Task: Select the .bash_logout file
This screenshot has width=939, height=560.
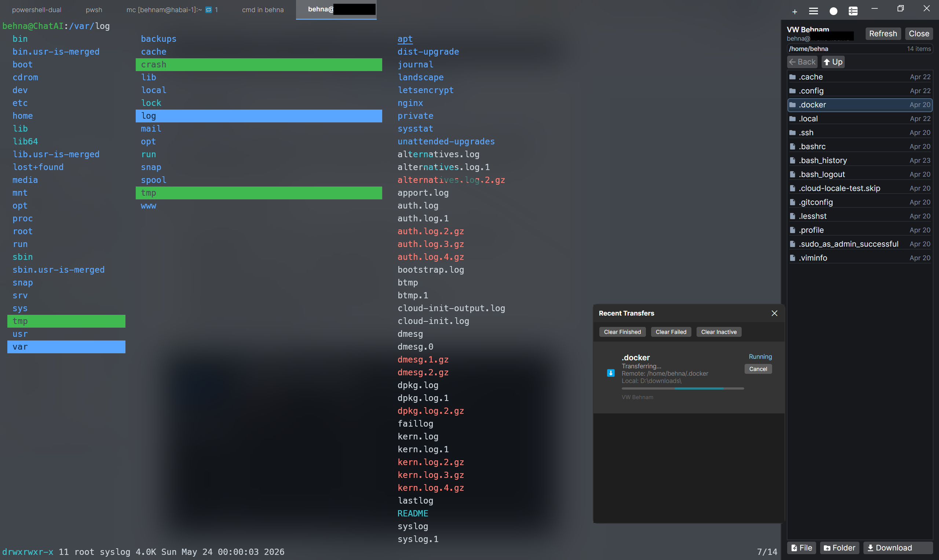Action: point(860,174)
